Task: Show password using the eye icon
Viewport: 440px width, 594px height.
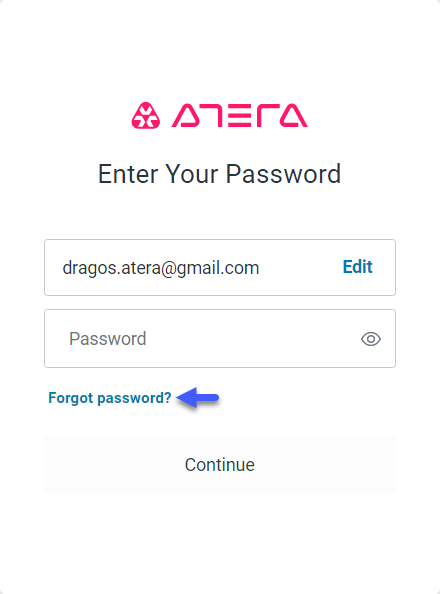Action: point(371,339)
